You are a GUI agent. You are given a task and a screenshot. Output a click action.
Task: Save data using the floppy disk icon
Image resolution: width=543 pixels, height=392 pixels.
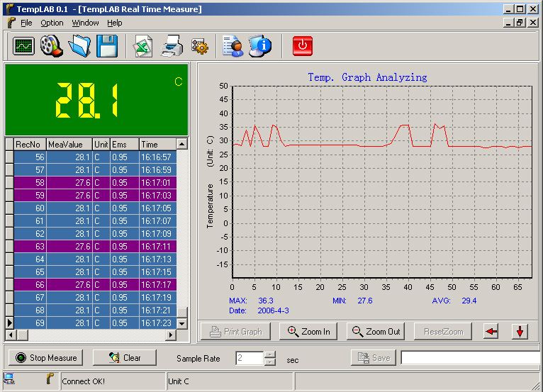pos(106,47)
